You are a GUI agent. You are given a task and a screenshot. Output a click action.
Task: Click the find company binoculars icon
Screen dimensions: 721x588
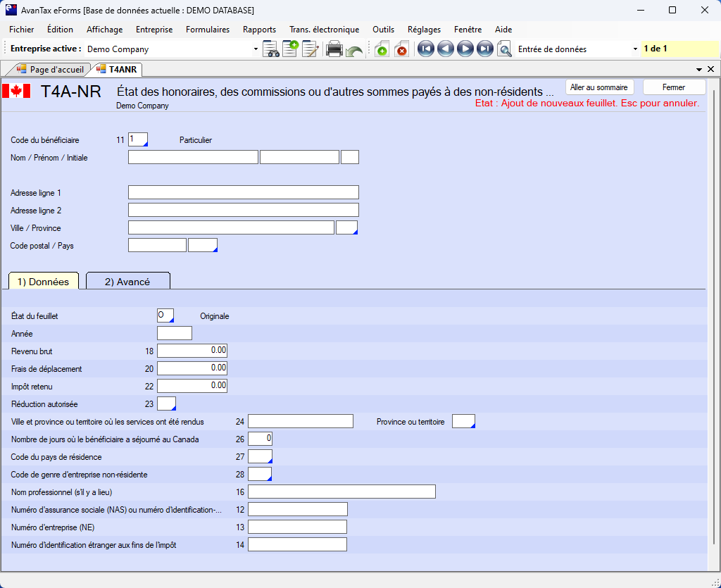271,49
